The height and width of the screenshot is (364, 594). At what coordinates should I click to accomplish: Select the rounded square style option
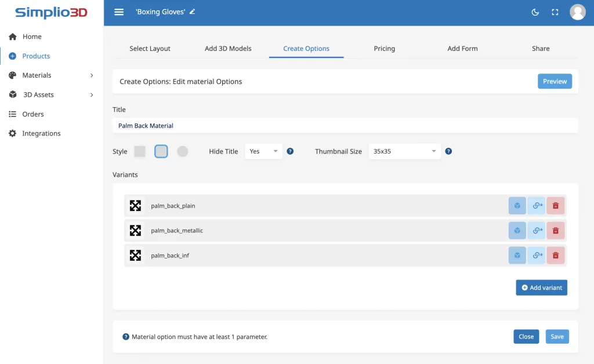(x=161, y=151)
